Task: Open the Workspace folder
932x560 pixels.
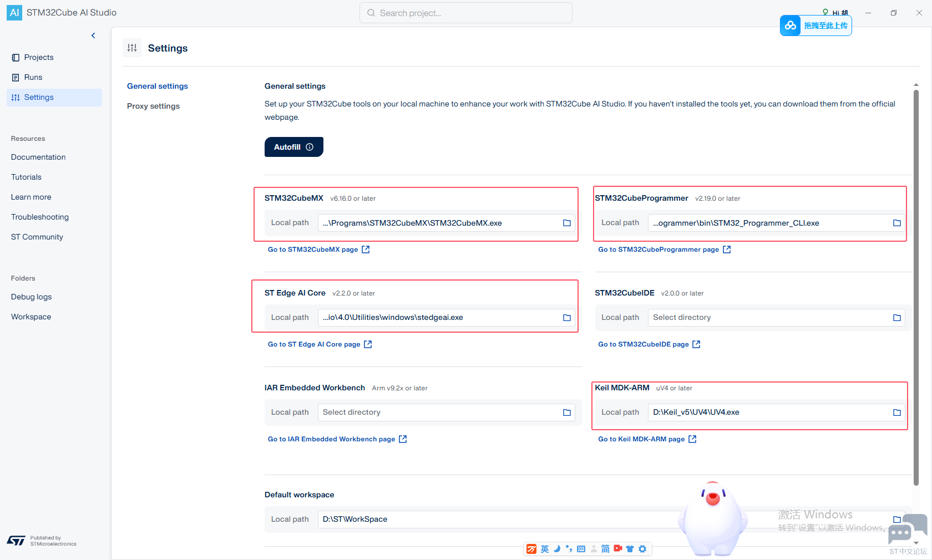Action: click(31, 317)
